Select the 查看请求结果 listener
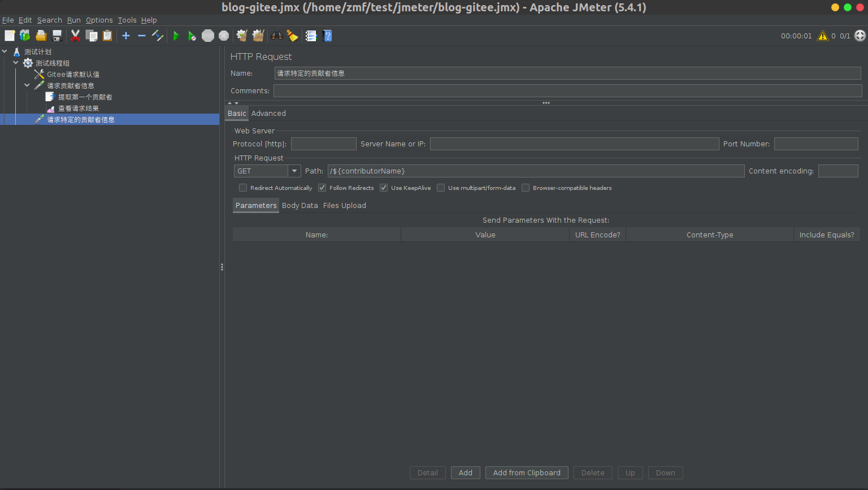Image resolution: width=868 pixels, height=490 pixels. [79, 108]
